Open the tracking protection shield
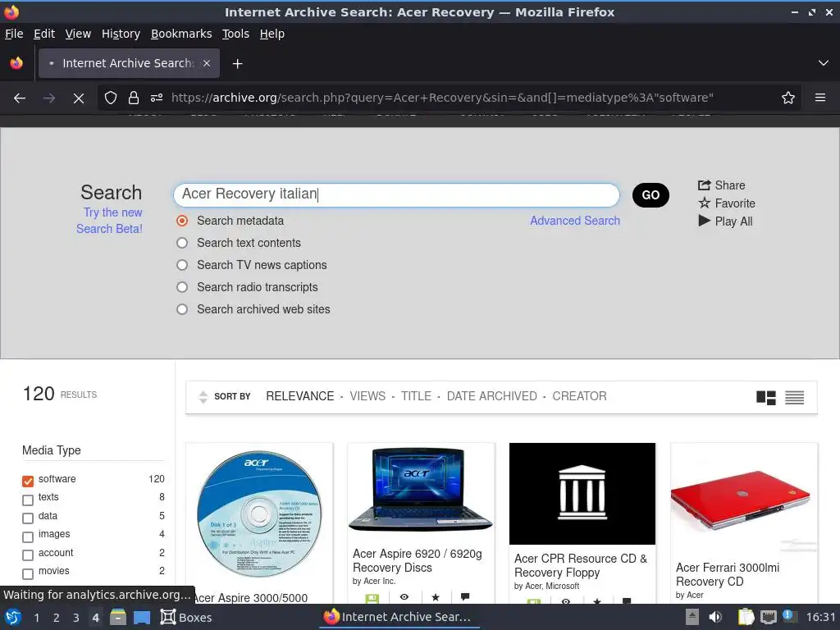 (x=111, y=98)
